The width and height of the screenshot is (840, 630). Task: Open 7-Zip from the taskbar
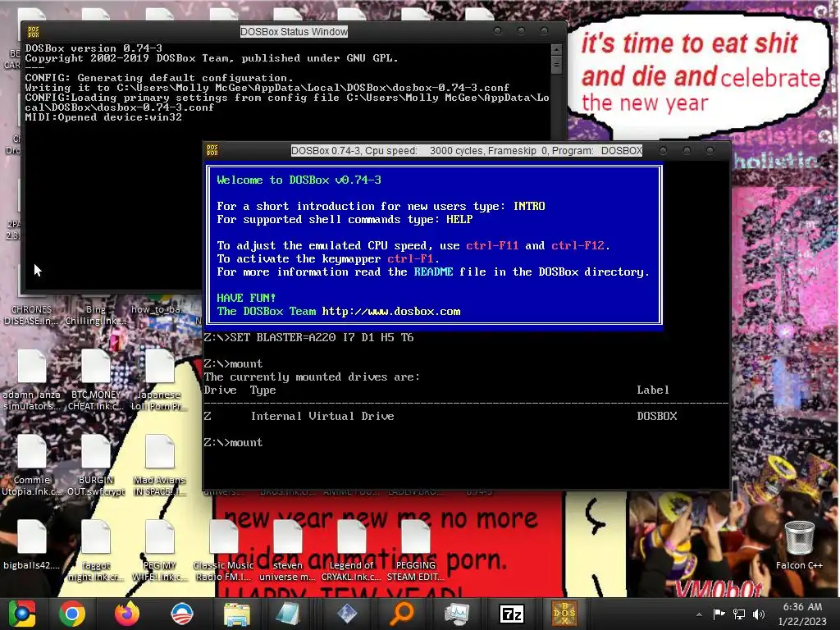click(511, 614)
